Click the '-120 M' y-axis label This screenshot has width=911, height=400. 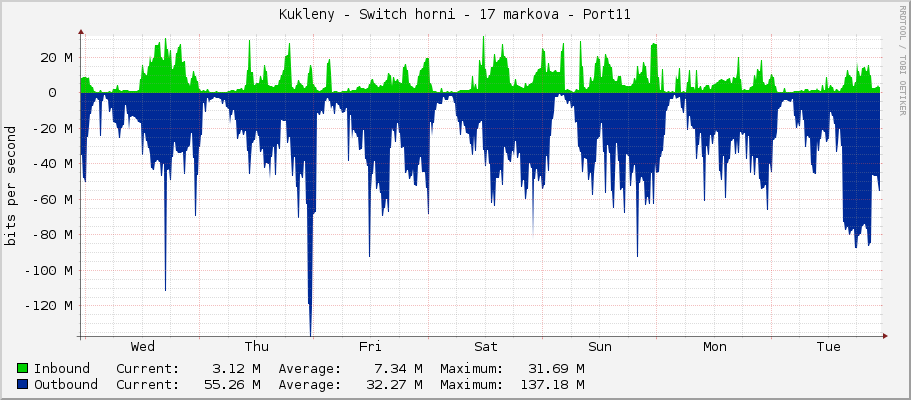point(49,306)
